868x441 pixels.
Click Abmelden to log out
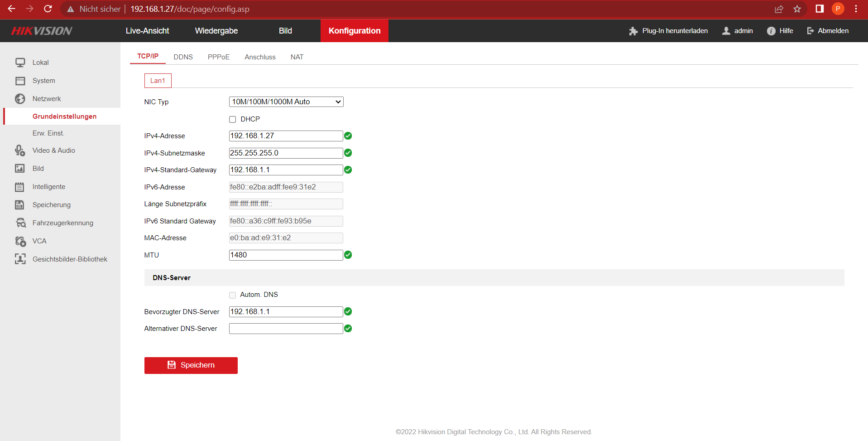click(828, 31)
